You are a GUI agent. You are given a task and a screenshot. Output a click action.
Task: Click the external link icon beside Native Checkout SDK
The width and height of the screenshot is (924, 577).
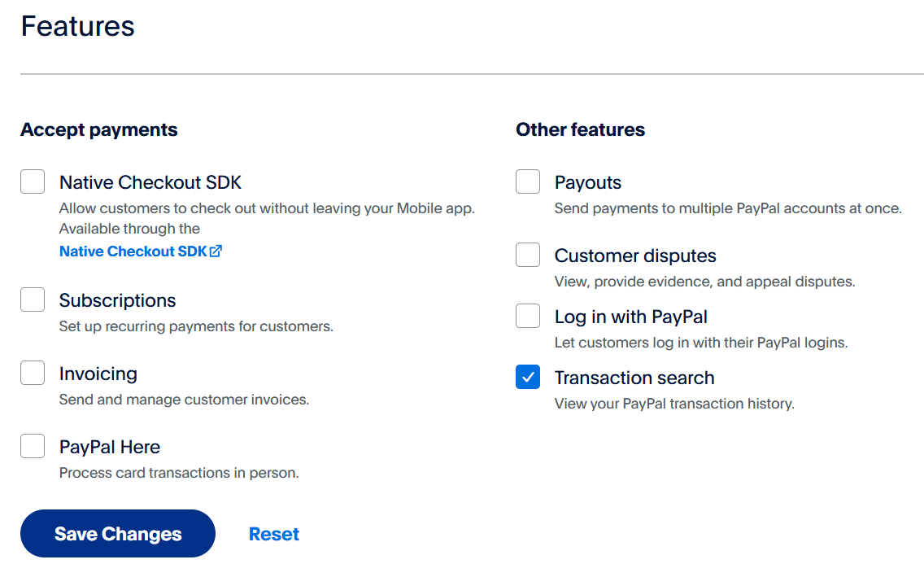click(x=216, y=251)
